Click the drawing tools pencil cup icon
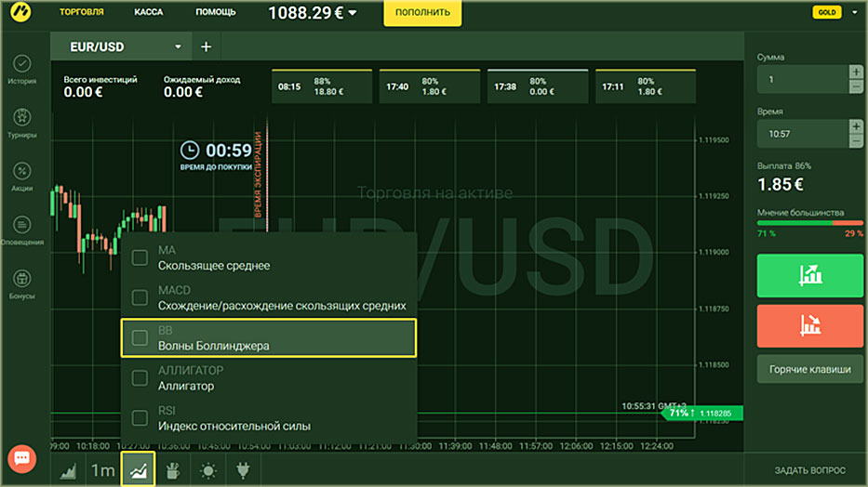 pyautogui.click(x=172, y=470)
